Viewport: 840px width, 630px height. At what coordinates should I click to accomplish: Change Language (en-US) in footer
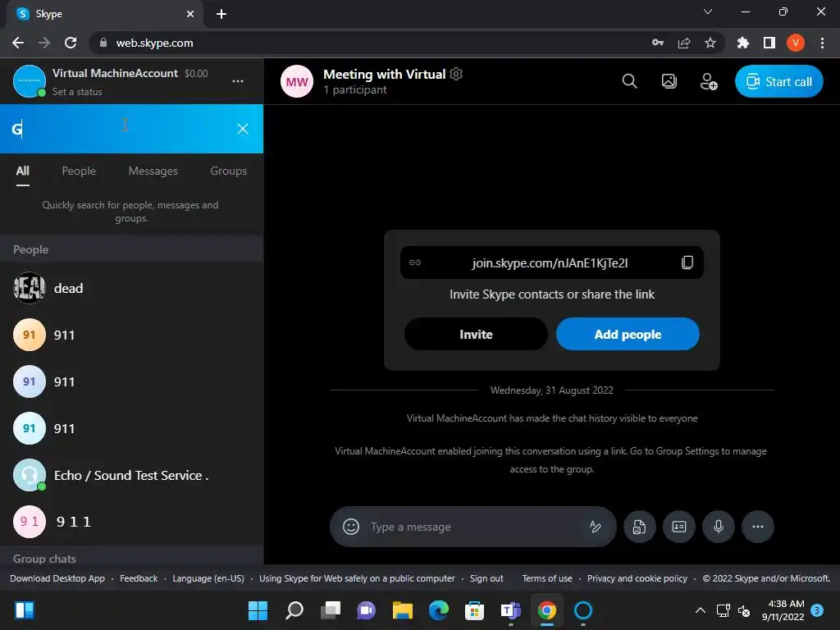(208, 578)
